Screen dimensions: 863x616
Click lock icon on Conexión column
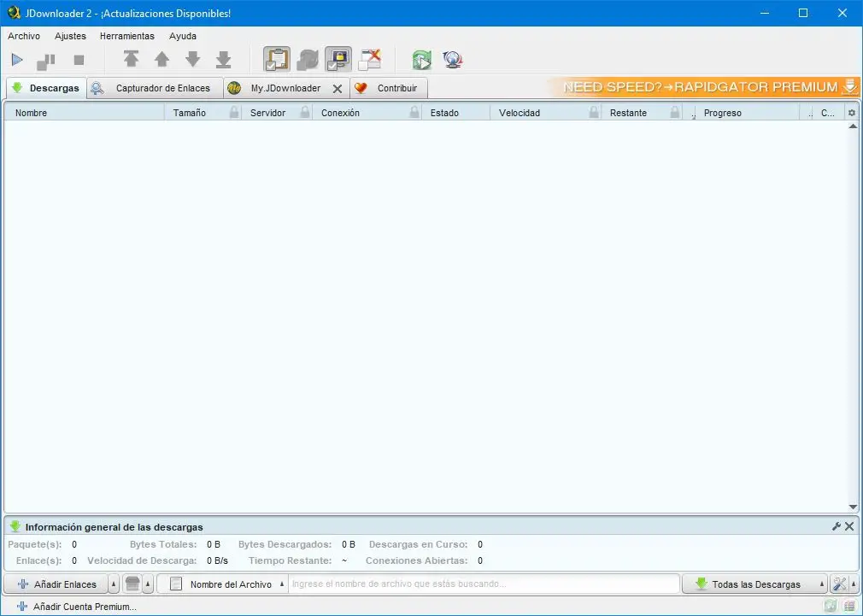414,112
